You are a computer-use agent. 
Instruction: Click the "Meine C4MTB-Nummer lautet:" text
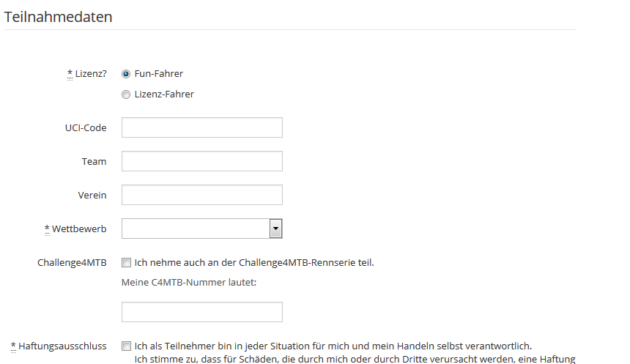tap(189, 283)
